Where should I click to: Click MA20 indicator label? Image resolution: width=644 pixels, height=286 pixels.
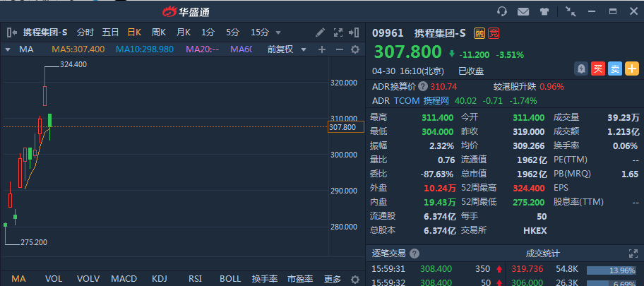203,49
